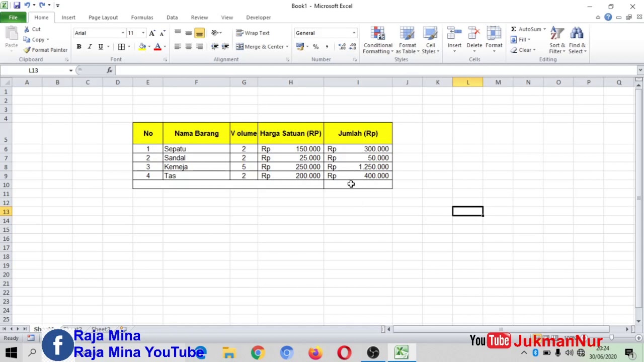Open Windows Start menu
Screen dimensions: 644x362
(x=11, y=352)
